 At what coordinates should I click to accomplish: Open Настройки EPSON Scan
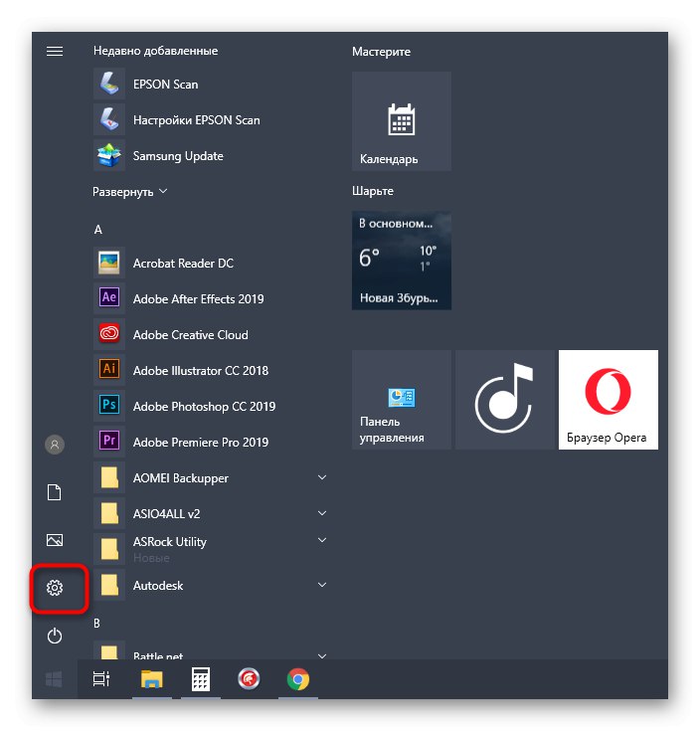pyautogui.click(x=210, y=119)
